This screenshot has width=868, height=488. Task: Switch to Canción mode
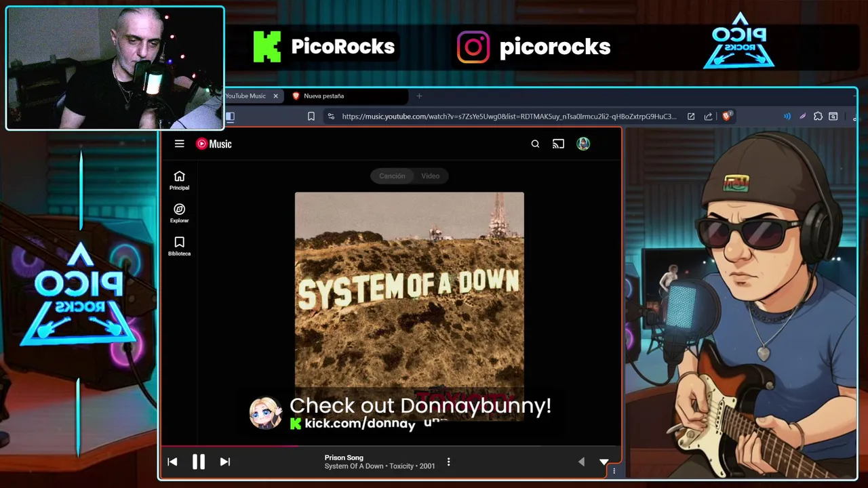pos(392,176)
